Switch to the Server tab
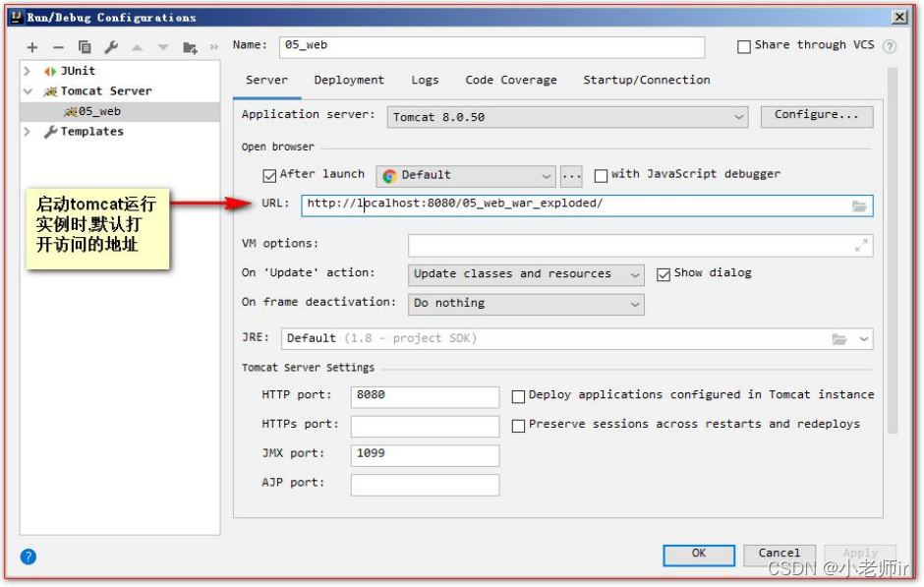Viewport: 924px width, 587px height. click(x=267, y=81)
